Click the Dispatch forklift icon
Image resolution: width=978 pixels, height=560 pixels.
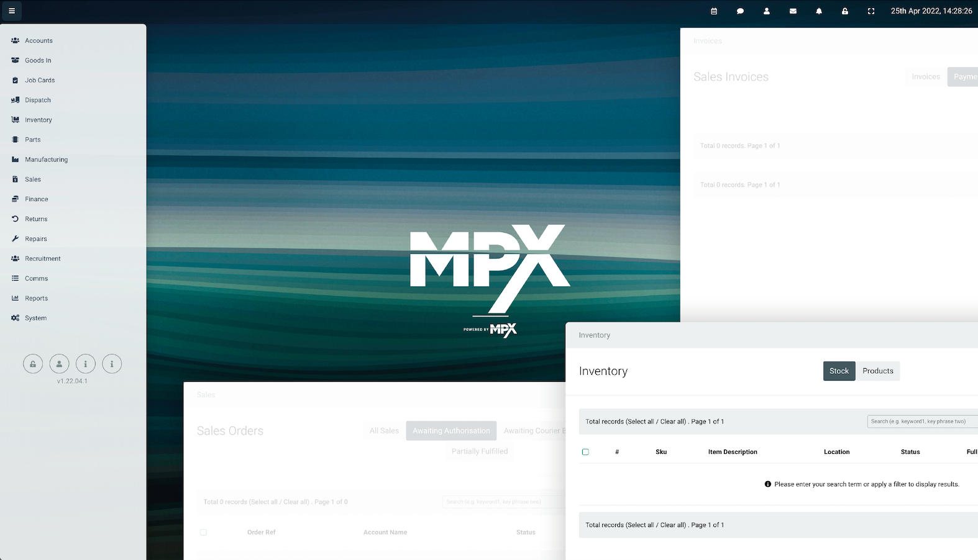[x=15, y=100]
